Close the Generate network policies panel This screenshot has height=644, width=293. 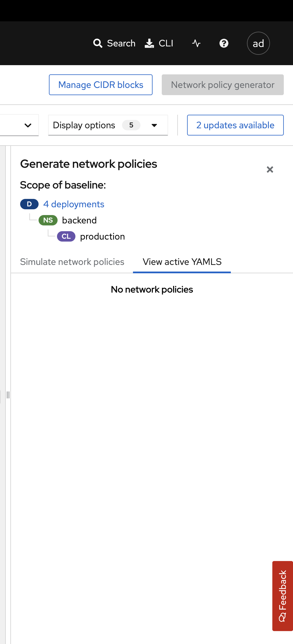tap(270, 170)
